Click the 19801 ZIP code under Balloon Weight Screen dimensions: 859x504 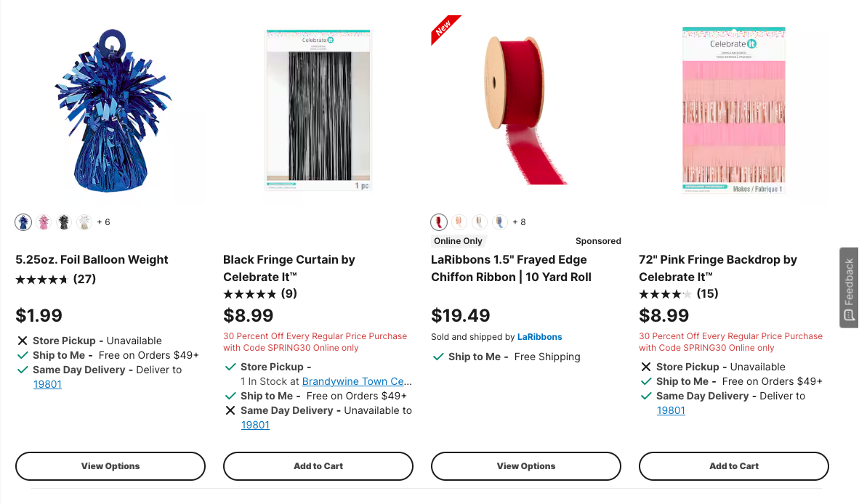tap(47, 384)
